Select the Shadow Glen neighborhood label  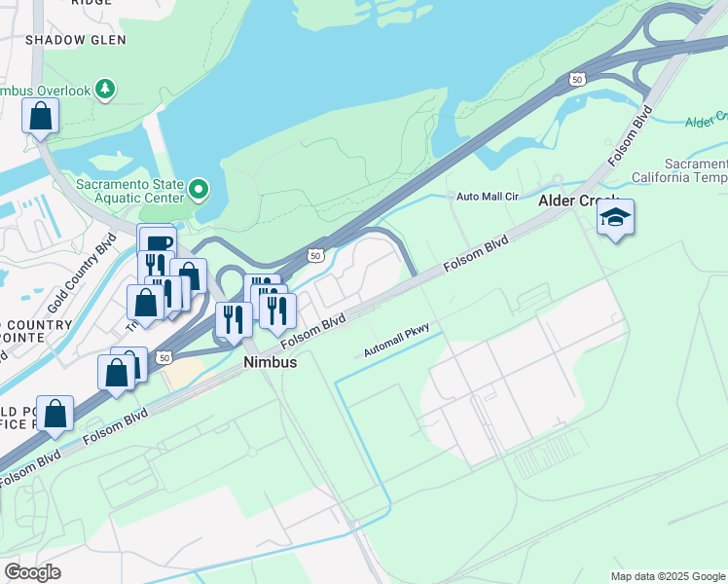76,40
